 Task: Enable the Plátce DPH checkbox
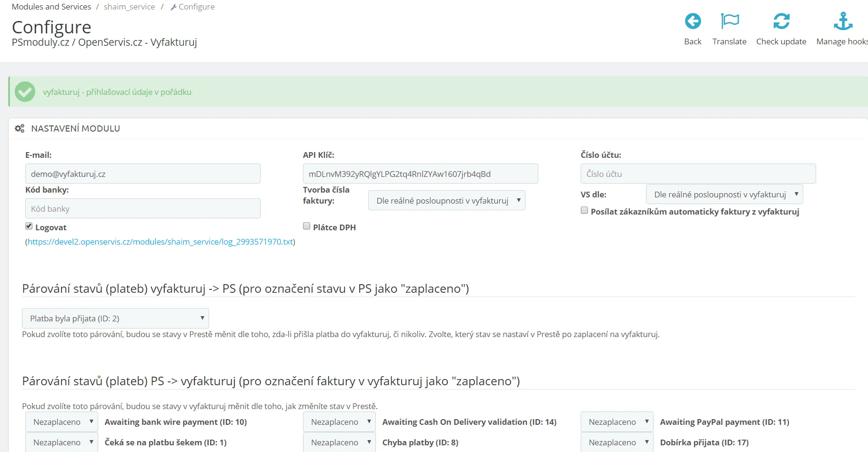click(307, 226)
